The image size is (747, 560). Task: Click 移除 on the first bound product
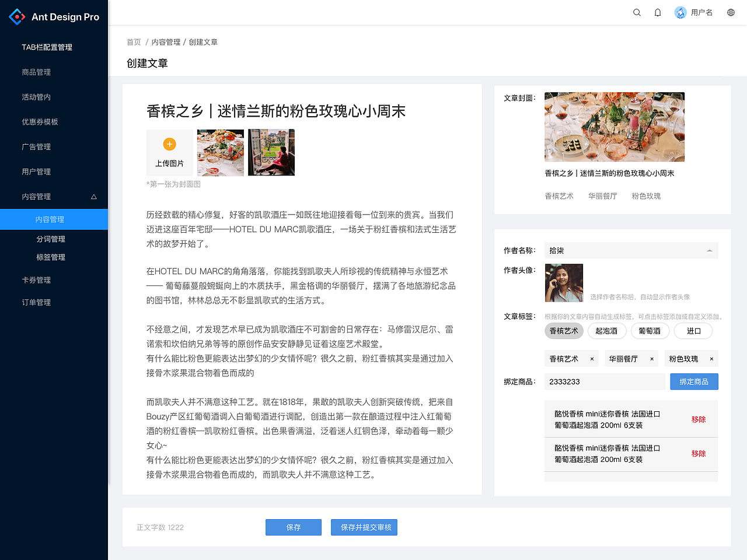coord(699,419)
